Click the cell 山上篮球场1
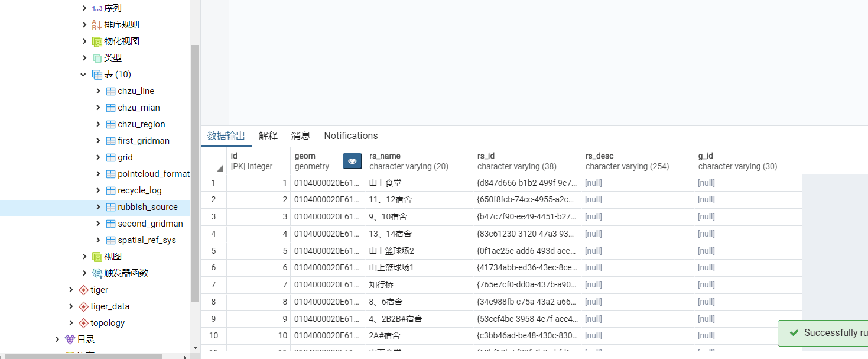The height and width of the screenshot is (359, 868). pyautogui.click(x=419, y=267)
